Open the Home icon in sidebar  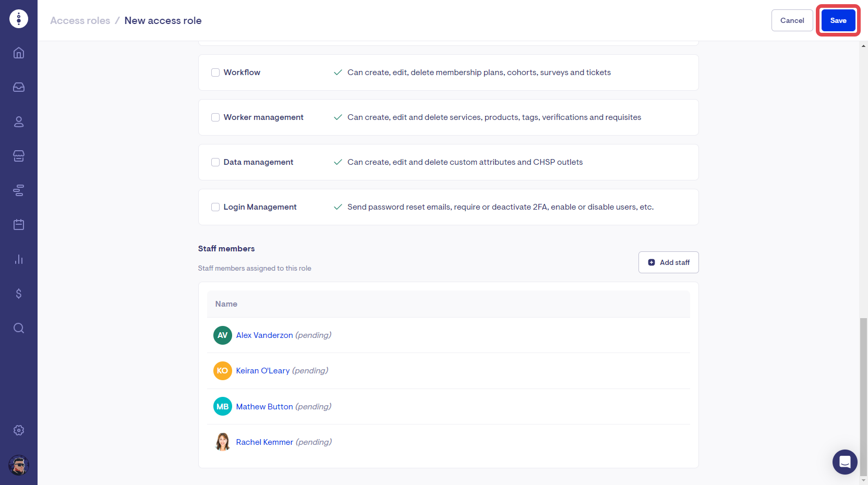coord(19,53)
